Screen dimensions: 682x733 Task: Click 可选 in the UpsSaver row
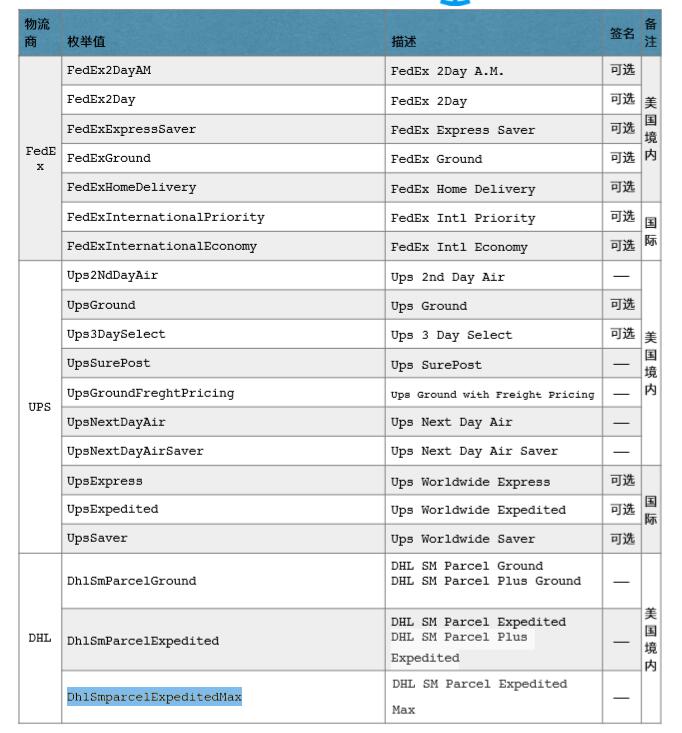622,539
